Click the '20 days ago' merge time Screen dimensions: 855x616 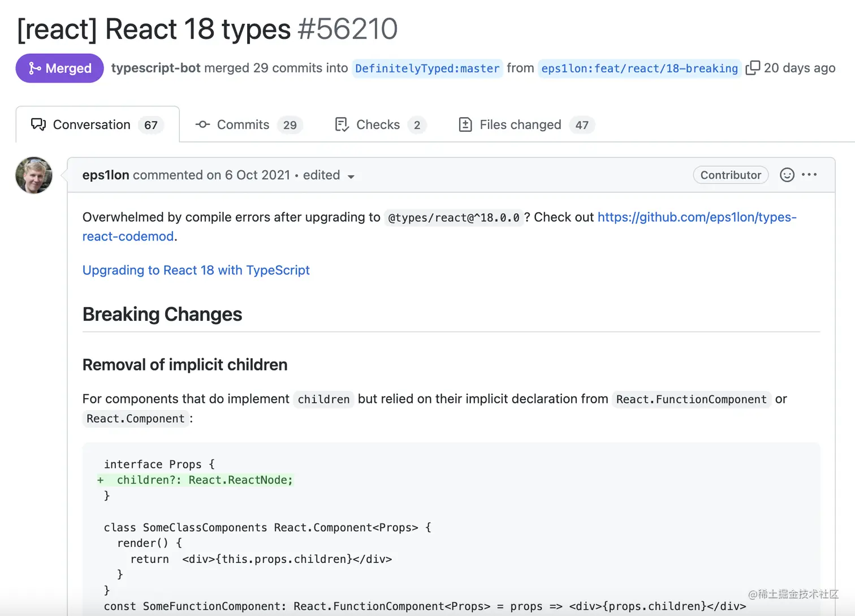[800, 68]
